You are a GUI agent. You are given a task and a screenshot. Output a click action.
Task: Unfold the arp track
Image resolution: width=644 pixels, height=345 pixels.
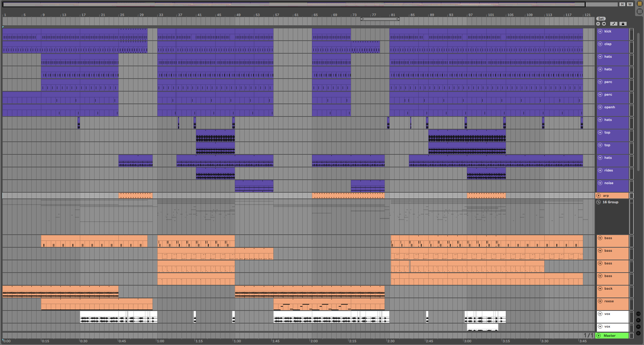599,196
